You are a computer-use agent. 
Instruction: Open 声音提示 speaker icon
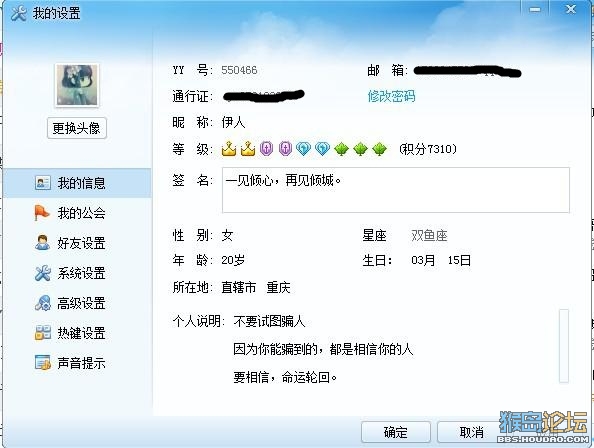point(43,363)
